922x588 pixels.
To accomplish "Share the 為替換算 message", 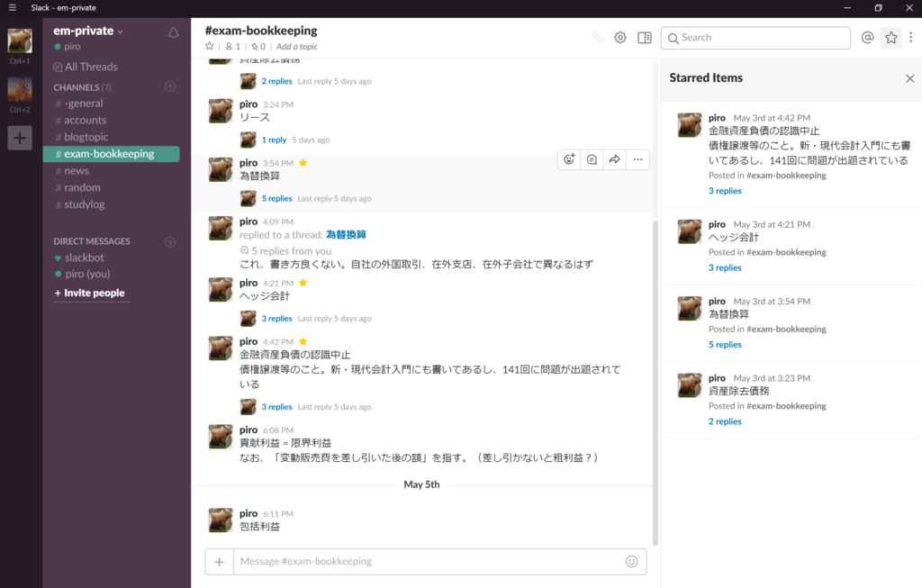I will [x=615, y=159].
